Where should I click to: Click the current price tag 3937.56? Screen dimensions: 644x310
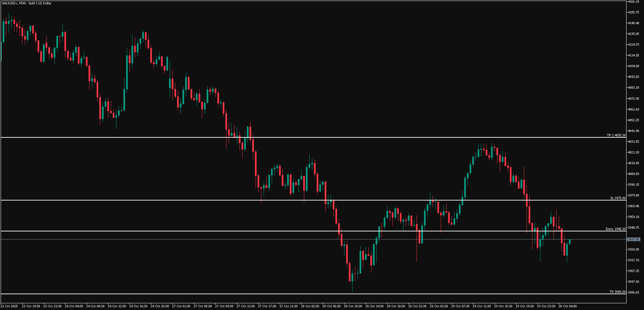click(633, 239)
